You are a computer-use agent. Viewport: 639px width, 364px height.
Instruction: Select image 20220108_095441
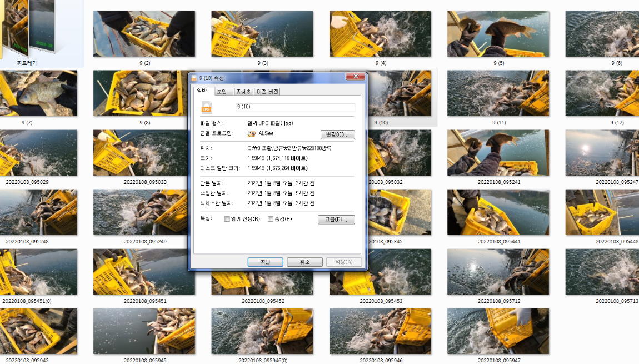498,212
